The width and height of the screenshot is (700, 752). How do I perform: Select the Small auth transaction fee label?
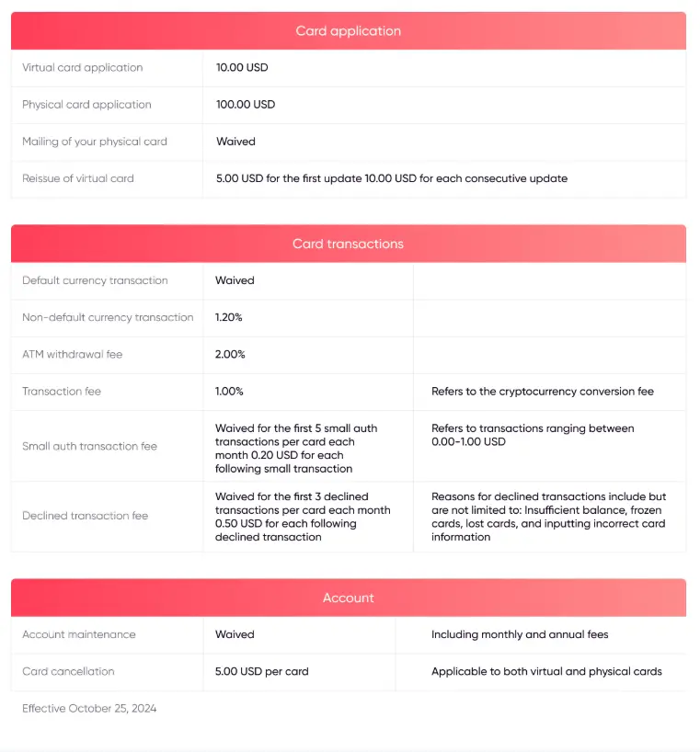90,447
